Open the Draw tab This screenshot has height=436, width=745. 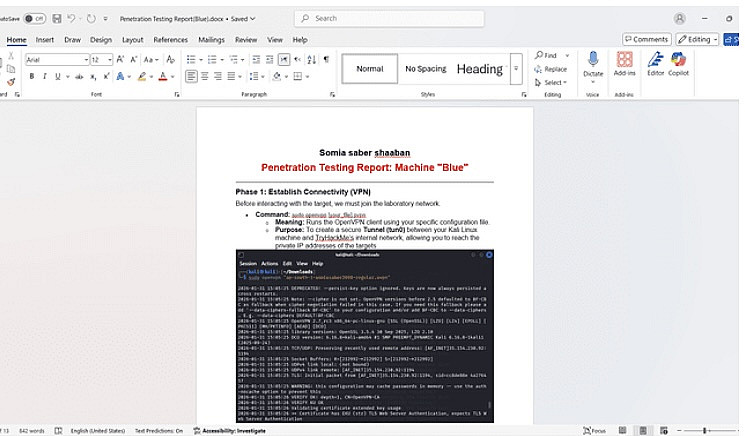coord(72,40)
